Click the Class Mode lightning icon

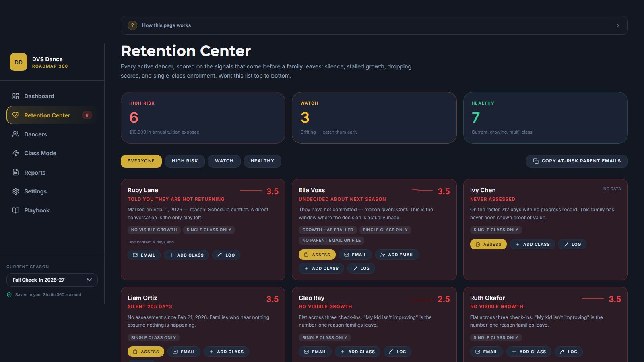16,153
